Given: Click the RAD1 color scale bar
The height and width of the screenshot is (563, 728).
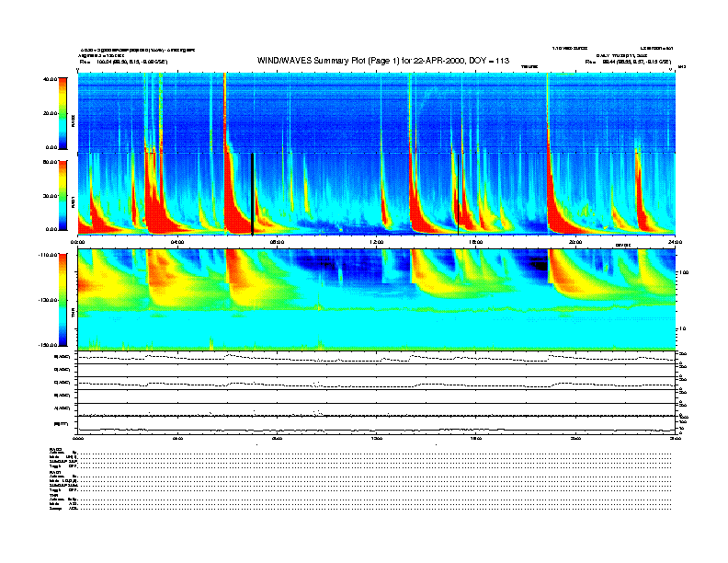Looking at the screenshot, I should pyautogui.click(x=62, y=194).
